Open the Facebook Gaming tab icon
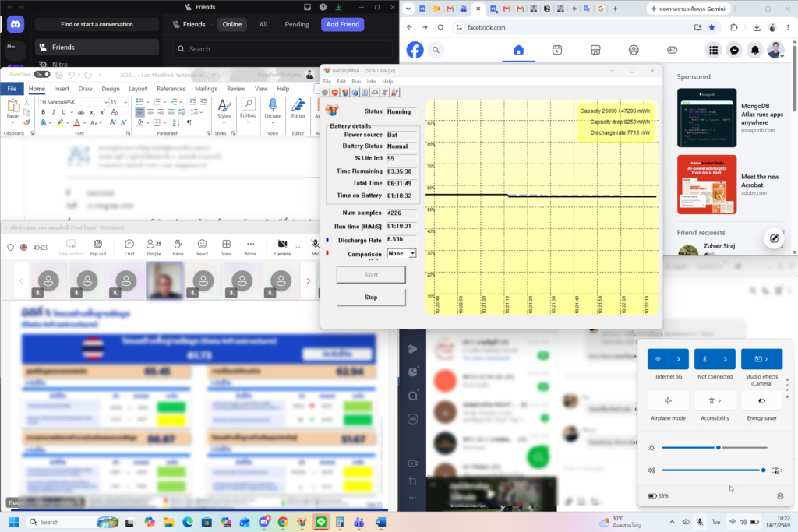 tap(673, 50)
